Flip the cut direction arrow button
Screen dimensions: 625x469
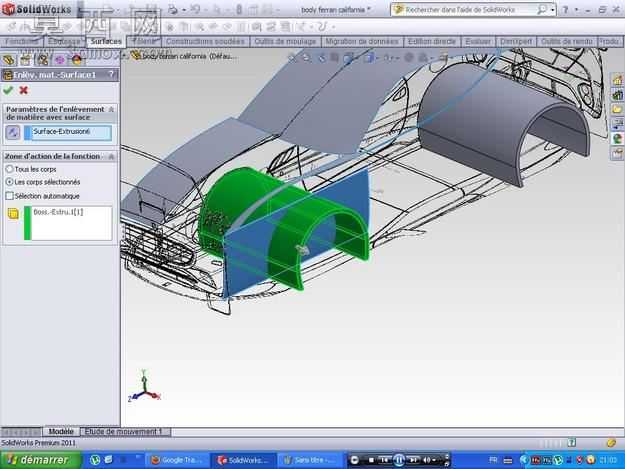coord(13,133)
